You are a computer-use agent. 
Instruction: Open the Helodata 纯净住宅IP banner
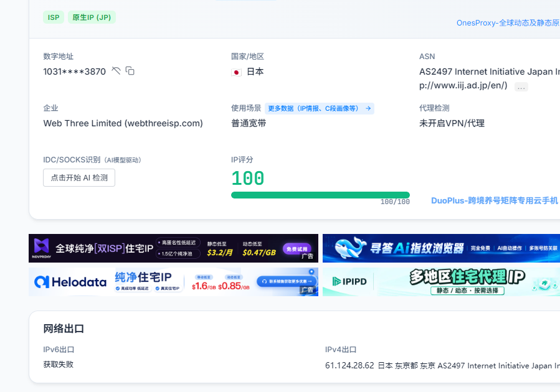pyautogui.click(x=173, y=282)
